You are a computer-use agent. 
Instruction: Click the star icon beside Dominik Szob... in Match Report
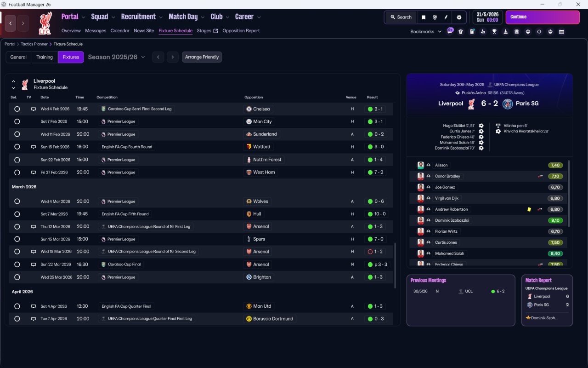coord(528,318)
